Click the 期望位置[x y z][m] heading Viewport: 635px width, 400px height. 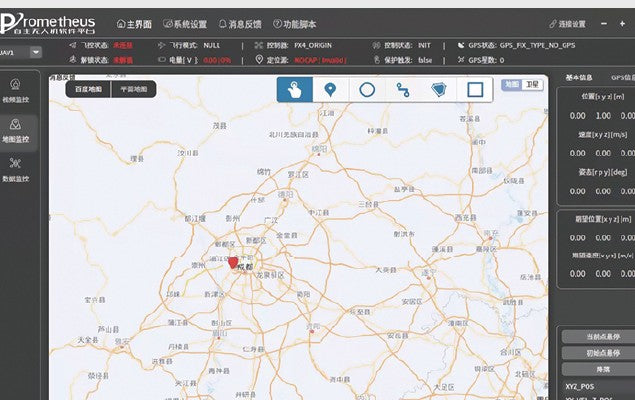(x=603, y=219)
